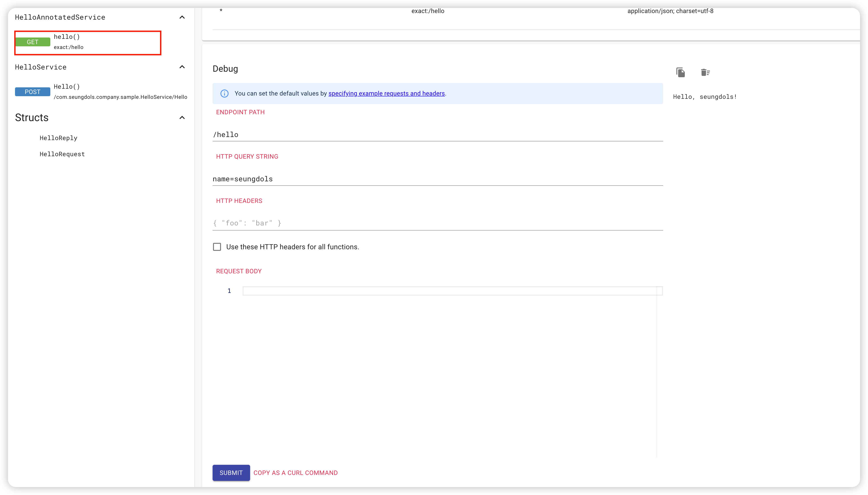Click the HTTP query string field
Viewport: 868px width, 495px height.
[437, 179]
